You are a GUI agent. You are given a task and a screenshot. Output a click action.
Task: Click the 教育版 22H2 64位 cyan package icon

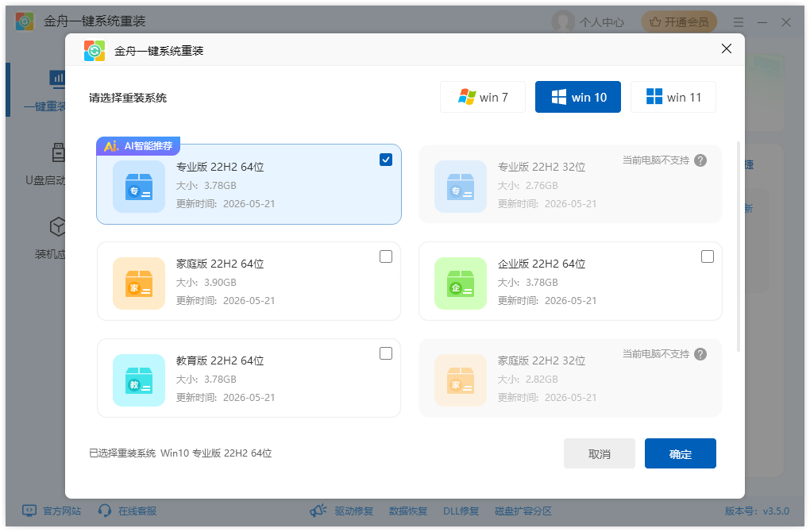[139, 380]
